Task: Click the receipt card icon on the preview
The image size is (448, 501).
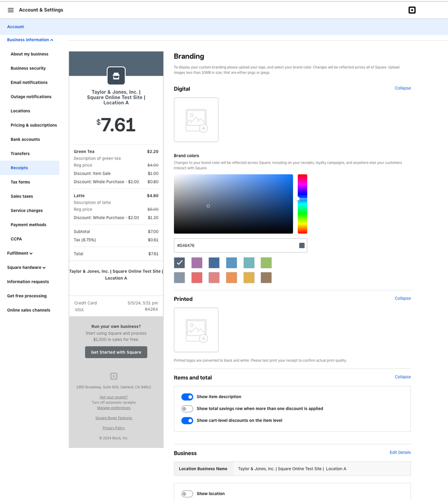Action: coord(116,75)
